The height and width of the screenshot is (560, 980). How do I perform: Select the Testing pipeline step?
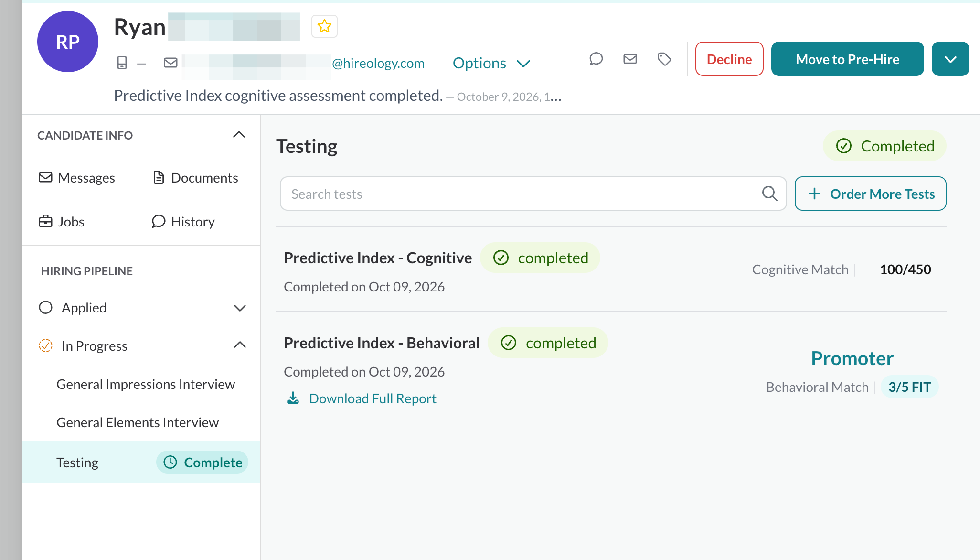(141, 462)
